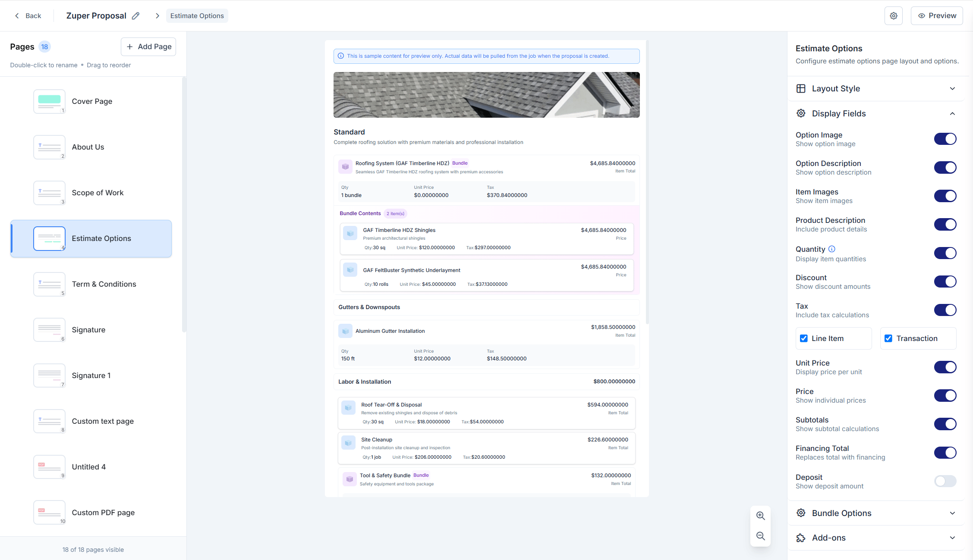
Task: Click the Back button
Action: pos(28,16)
